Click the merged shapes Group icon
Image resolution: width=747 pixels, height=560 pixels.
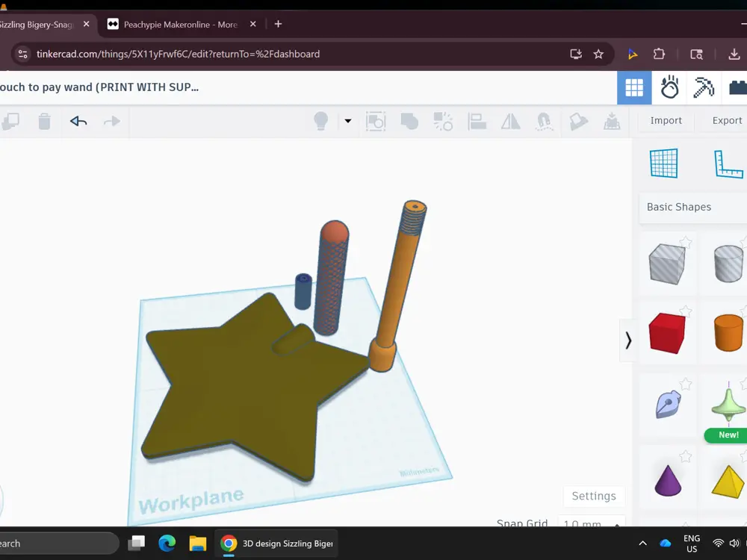tap(409, 122)
